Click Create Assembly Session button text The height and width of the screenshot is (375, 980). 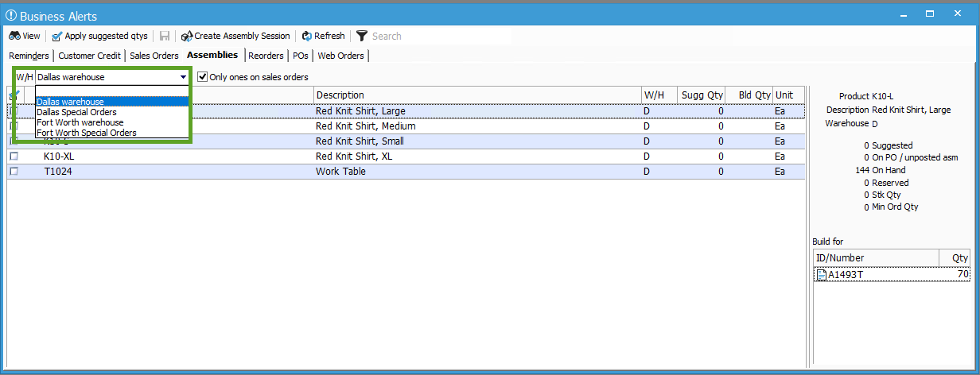pos(243,36)
